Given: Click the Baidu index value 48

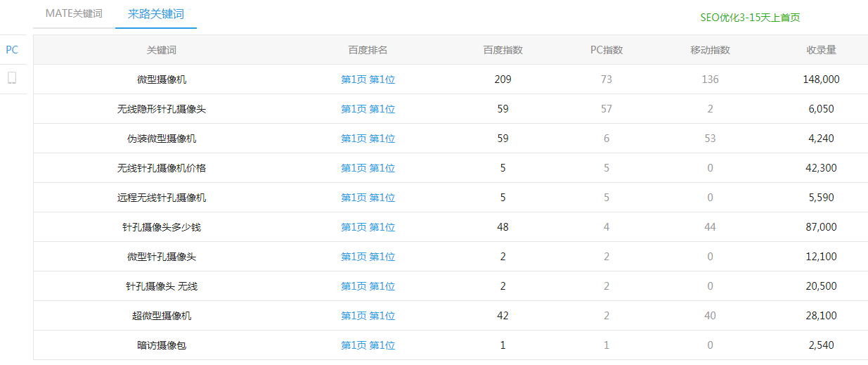Looking at the screenshot, I should pyautogui.click(x=503, y=227).
